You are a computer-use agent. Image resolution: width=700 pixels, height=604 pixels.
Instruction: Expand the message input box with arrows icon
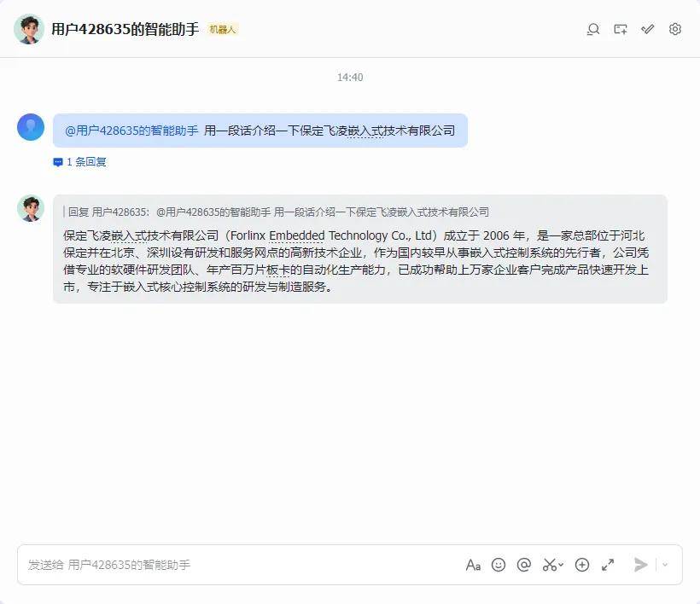coord(608,565)
